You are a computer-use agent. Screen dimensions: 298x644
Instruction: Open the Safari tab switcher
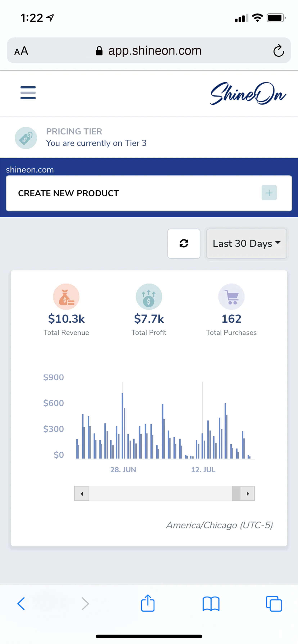(274, 604)
